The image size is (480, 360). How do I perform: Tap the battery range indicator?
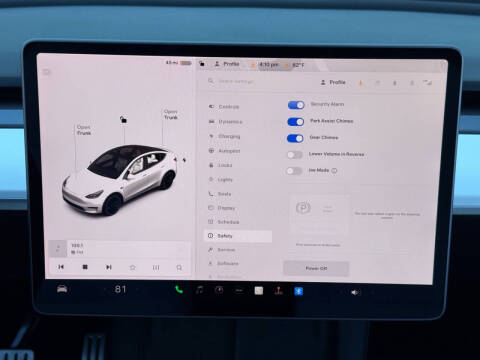click(179, 63)
